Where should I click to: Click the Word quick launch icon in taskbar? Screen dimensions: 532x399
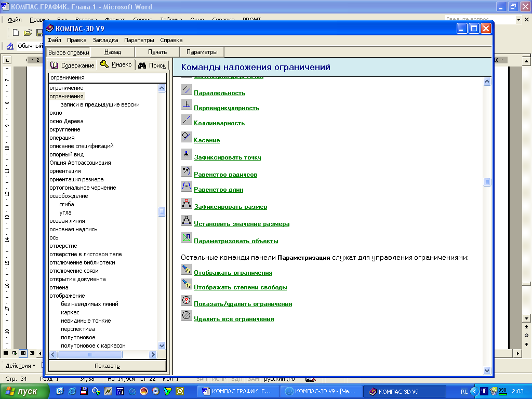(x=120, y=391)
